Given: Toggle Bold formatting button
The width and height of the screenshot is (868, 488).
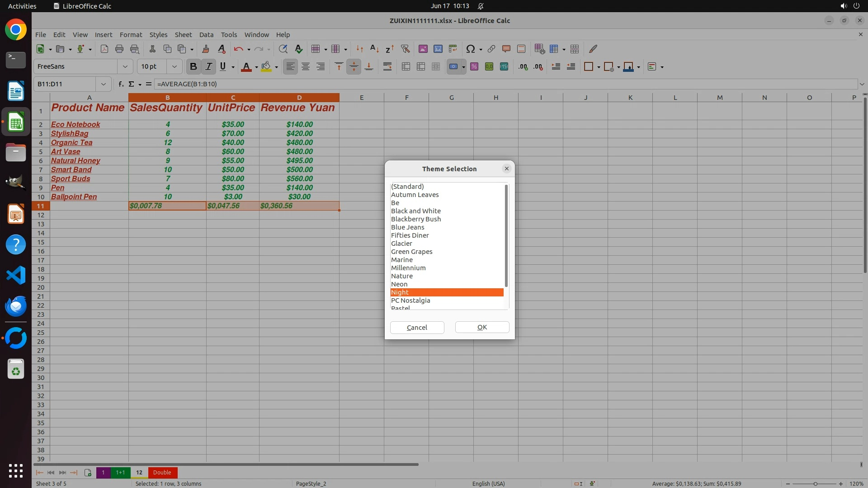Looking at the screenshot, I should (193, 67).
